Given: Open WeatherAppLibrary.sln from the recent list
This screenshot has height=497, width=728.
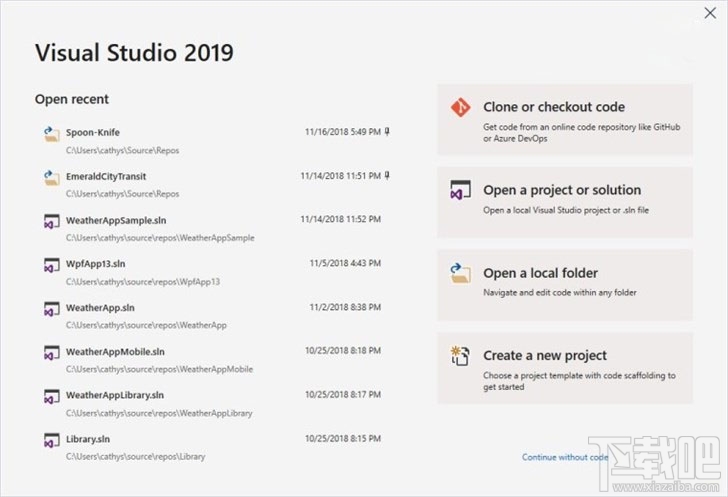Looking at the screenshot, I should click(x=115, y=395).
